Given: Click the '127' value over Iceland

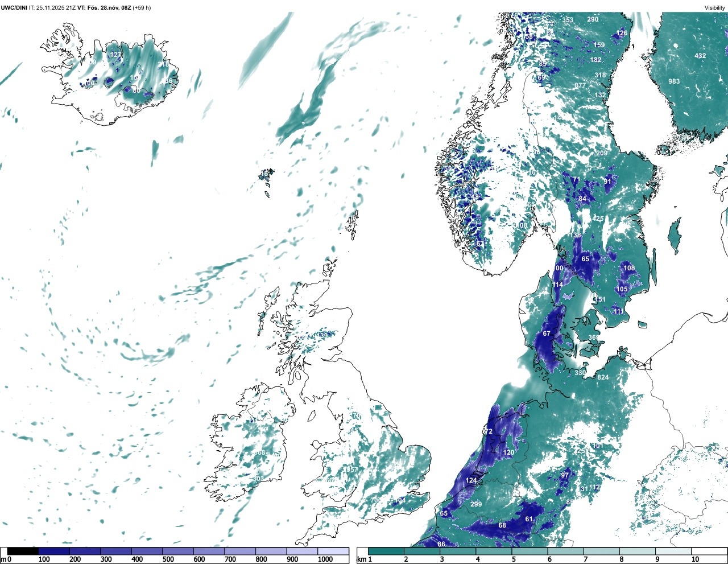Looking at the screenshot, I should 115,55.
